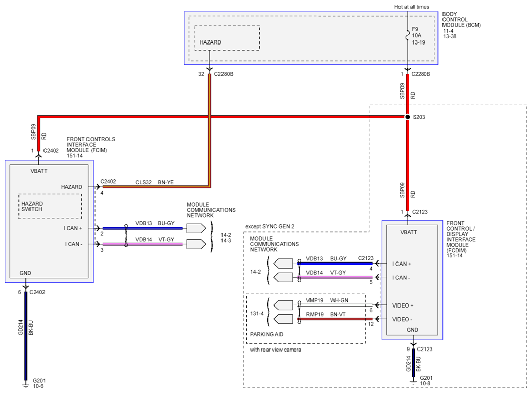Click the VMP19 WH-GN parking aid arrow connector
Image resolution: width=532 pixels, height=393 pixels.
coord(283,305)
